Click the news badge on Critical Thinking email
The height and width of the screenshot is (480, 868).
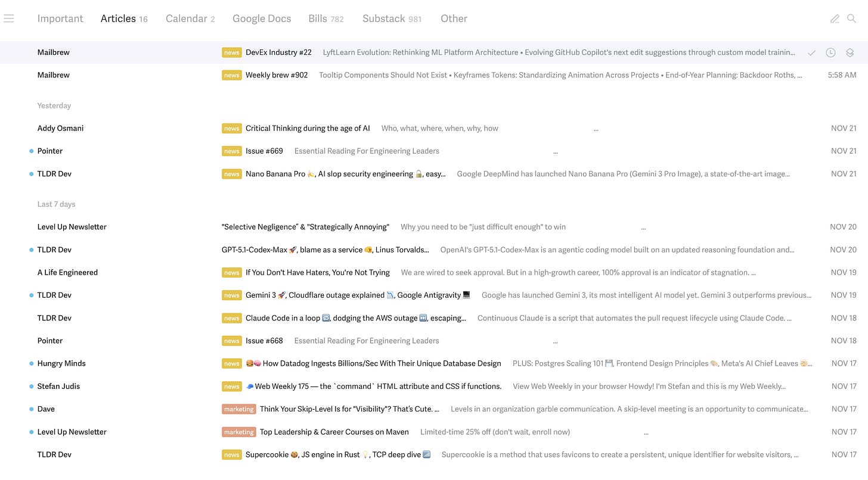[231, 128]
